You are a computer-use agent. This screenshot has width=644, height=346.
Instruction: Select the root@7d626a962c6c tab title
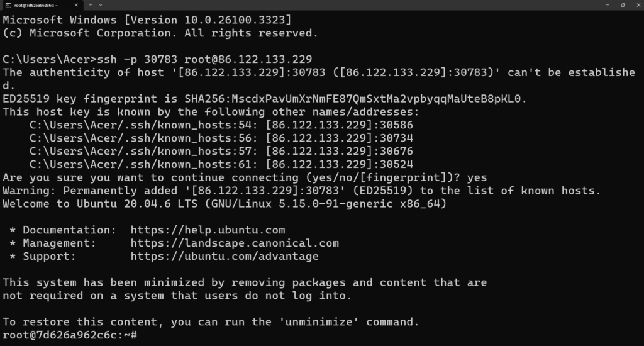tap(36, 5)
